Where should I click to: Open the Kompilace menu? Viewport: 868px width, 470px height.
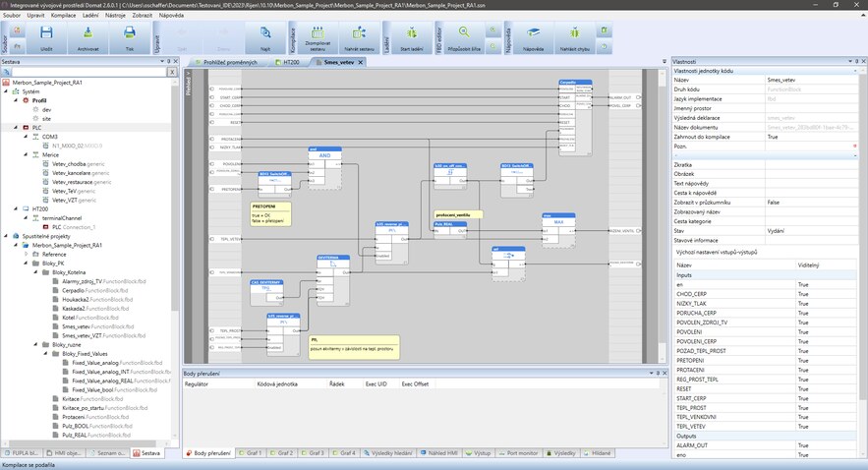tap(63, 16)
